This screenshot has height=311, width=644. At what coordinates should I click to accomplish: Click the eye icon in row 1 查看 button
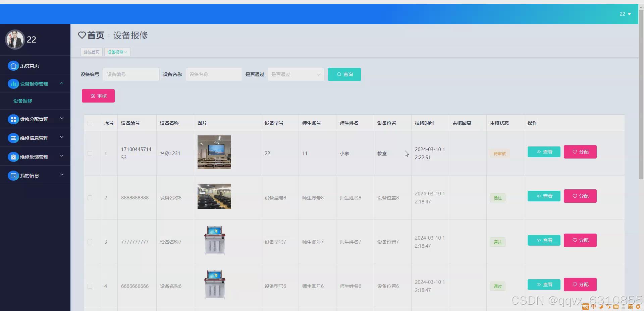(x=539, y=152)
